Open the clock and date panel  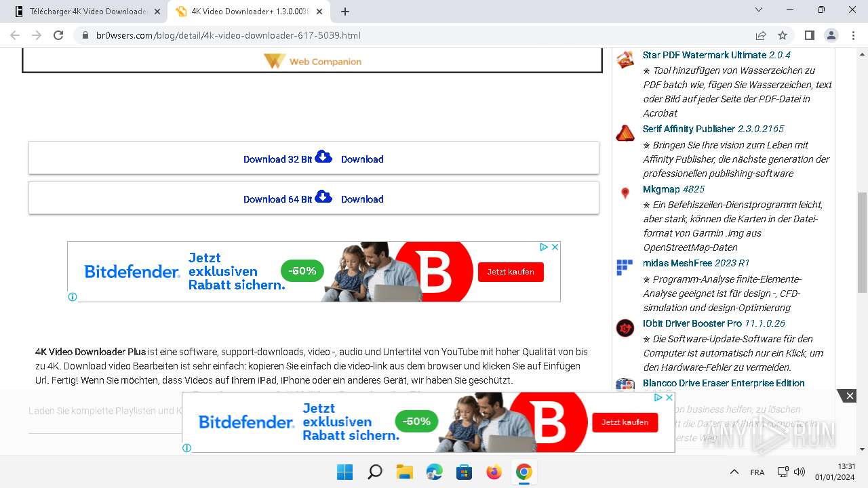pos(835,472)
